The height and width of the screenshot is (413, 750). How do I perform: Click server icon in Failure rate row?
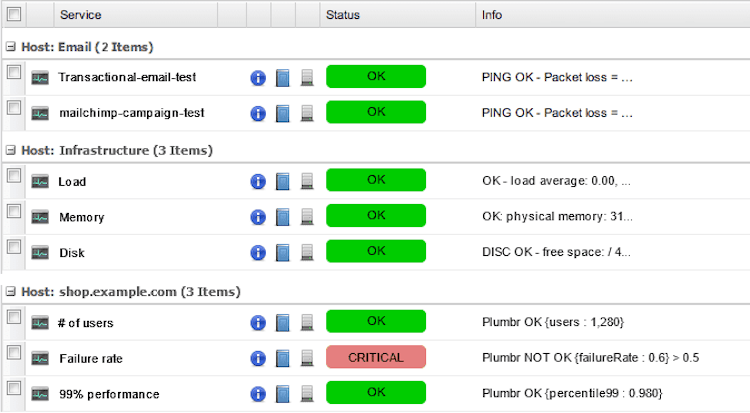tap(307, 358)
